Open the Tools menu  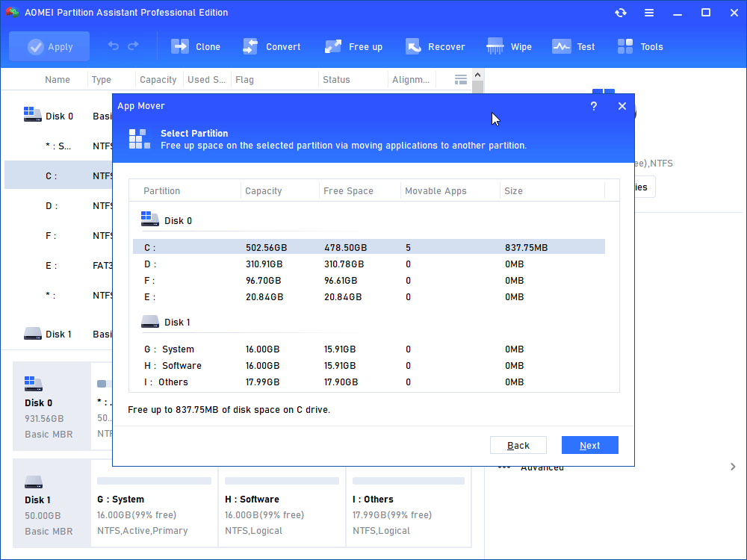(x=640, y=46)
